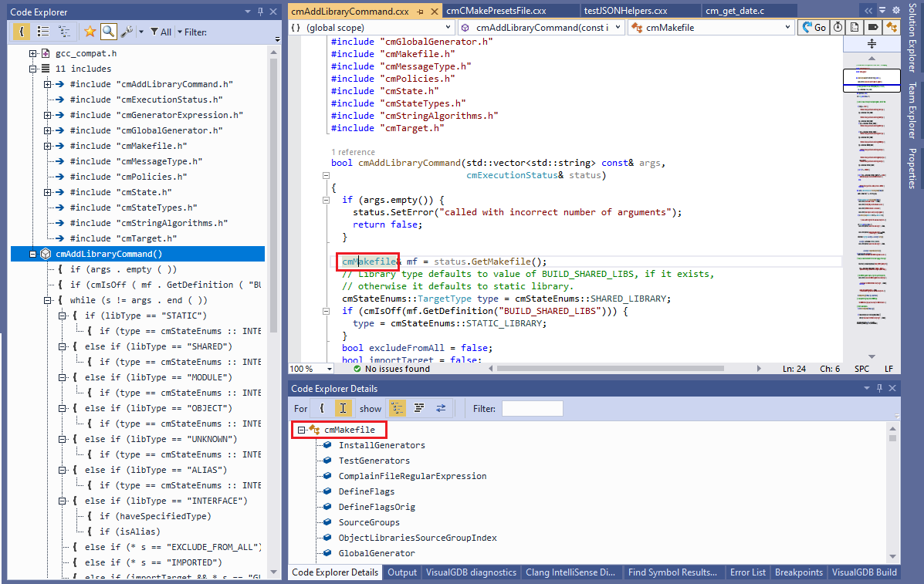Click the gcc_compat.h file icon
924x584 pixels.
coord(46,53)
